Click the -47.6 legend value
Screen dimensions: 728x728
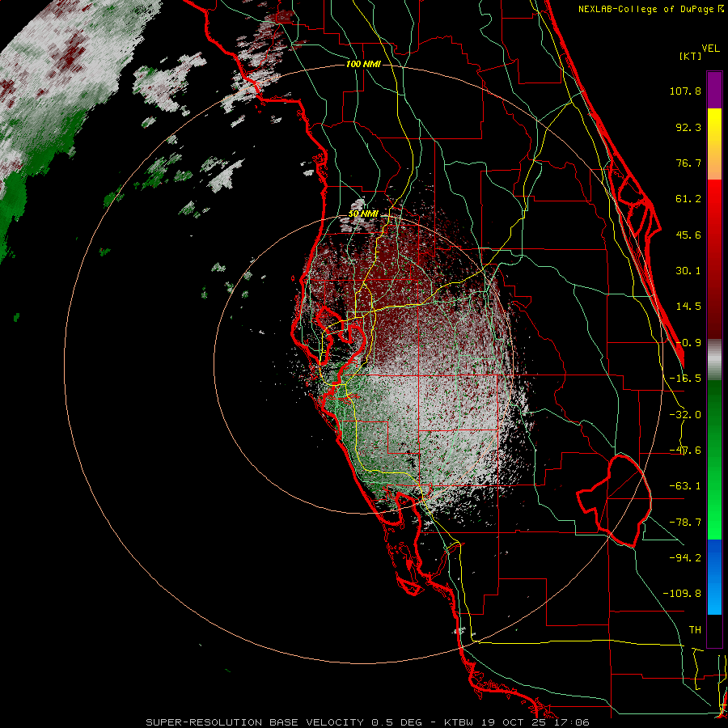point(685,451)
